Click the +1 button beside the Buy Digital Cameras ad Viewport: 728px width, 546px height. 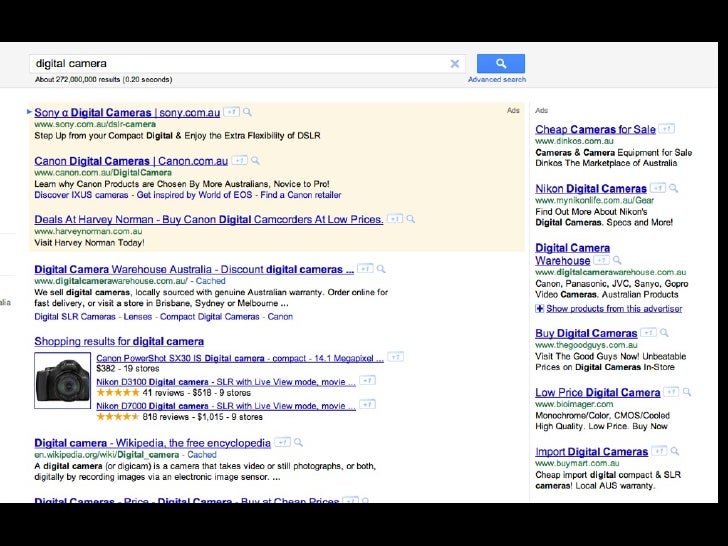(649, 332)
